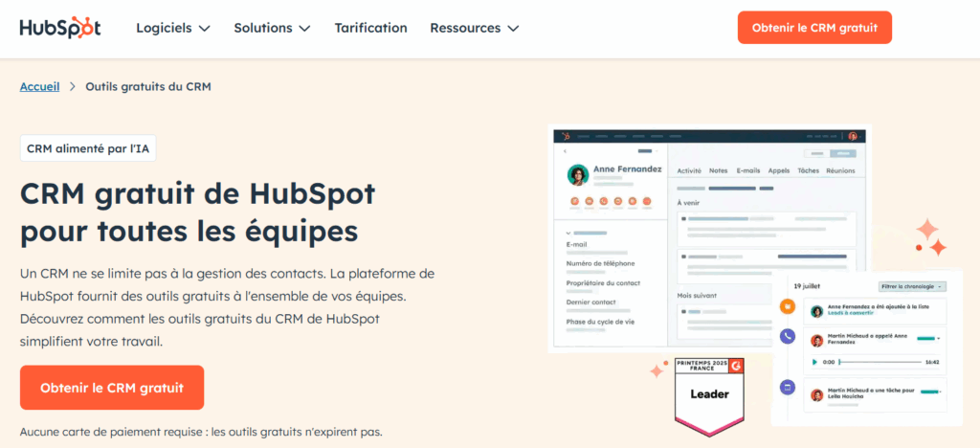Click the G2 Leader Printemps 2025 badge

point(709,395)
